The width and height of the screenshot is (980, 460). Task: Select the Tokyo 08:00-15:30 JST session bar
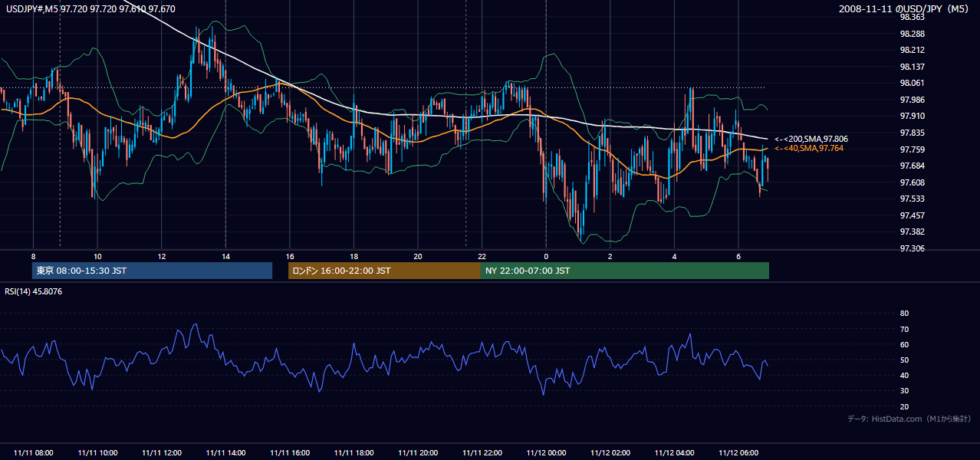tap(153, 271)
